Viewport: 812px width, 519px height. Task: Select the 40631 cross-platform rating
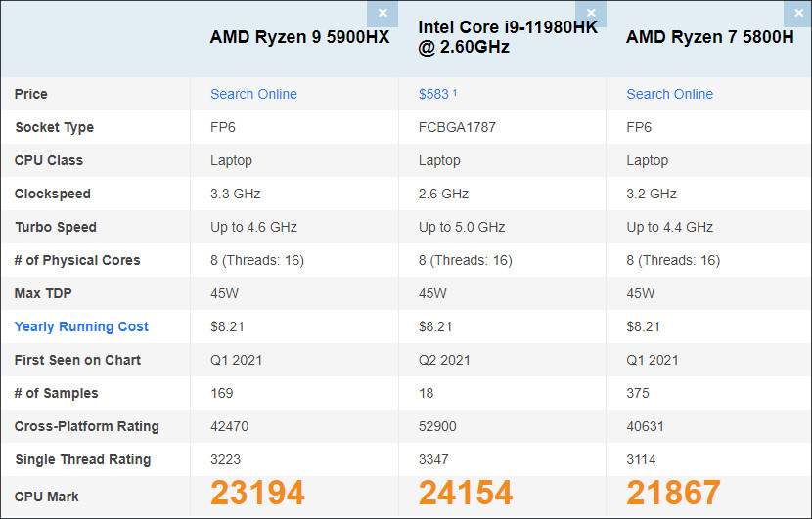pos(646,426)
